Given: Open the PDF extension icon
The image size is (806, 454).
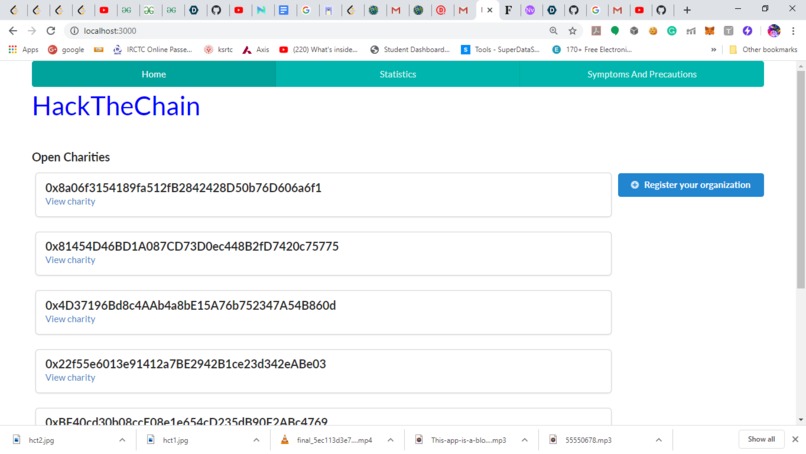Looking at the screenshot, I should 596,31.
